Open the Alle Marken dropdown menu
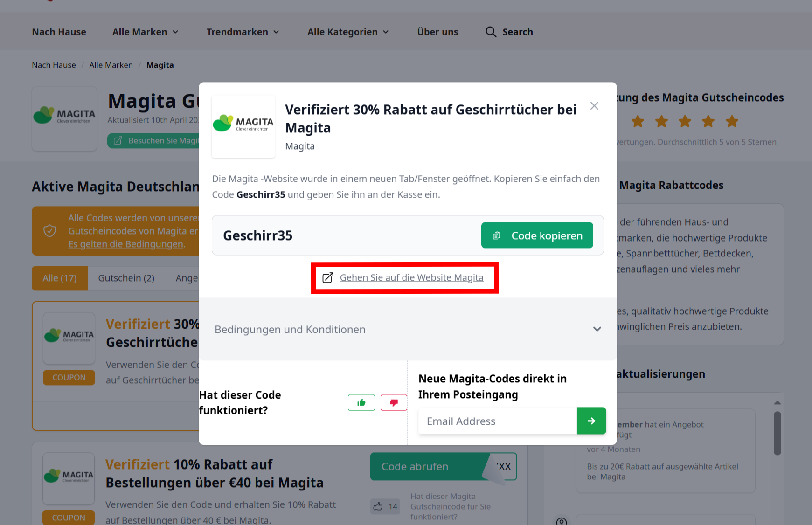This screenshot has width=812, height=525. coord(145,32)
